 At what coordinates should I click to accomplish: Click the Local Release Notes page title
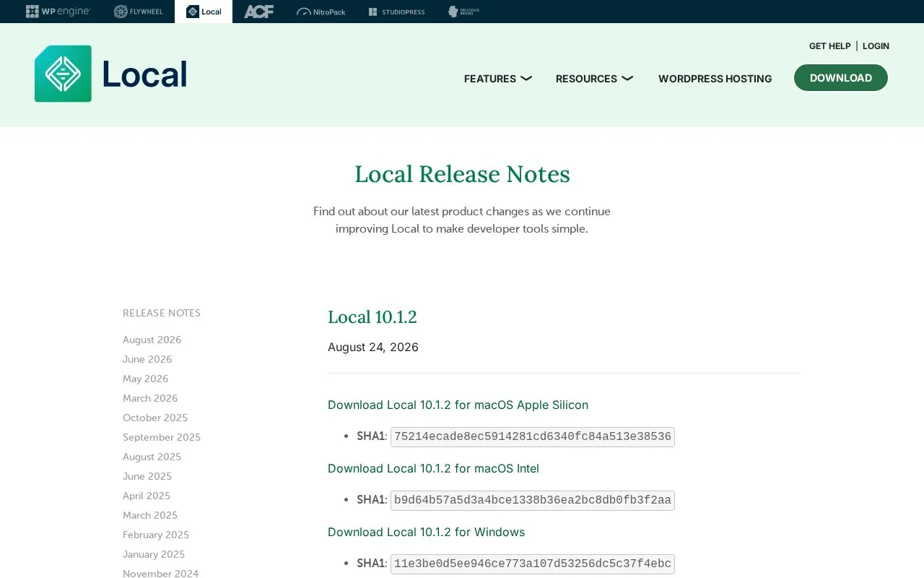(462, 174)
